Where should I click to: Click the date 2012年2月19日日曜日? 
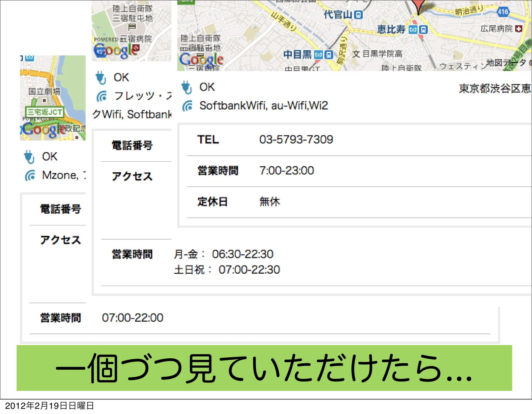tap(49, 406)
